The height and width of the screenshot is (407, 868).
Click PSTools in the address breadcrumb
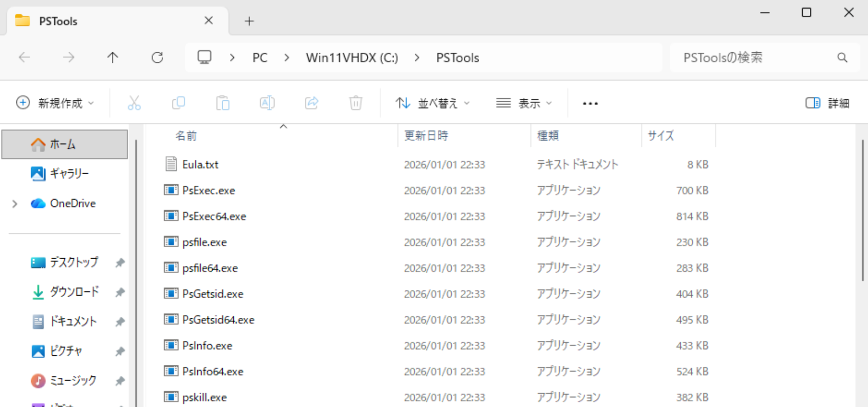[x=457, y=58]
